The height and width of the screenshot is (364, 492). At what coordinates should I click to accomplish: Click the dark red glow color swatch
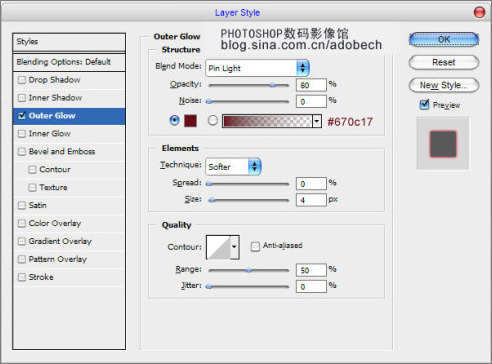click(190, 121)
